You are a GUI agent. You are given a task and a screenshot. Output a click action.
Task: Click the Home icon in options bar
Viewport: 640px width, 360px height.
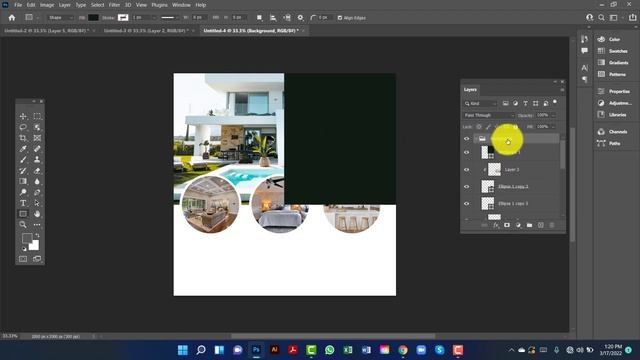[12, 18]
